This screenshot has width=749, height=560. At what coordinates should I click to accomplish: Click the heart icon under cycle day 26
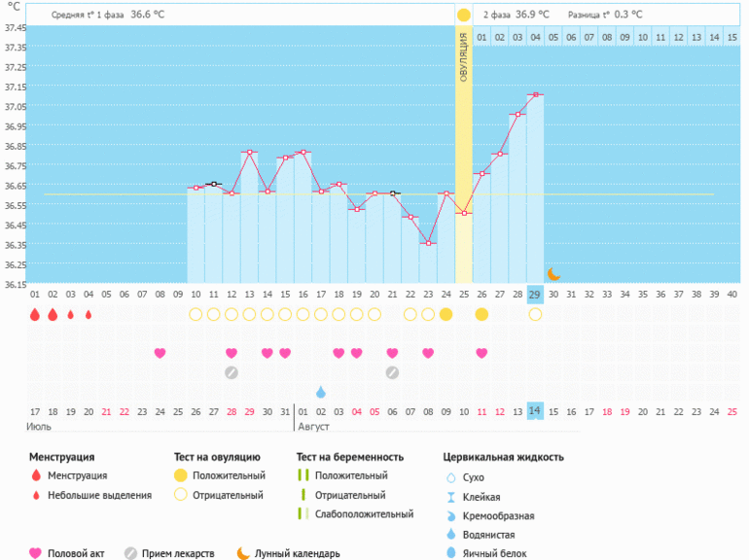coord(481,353)
